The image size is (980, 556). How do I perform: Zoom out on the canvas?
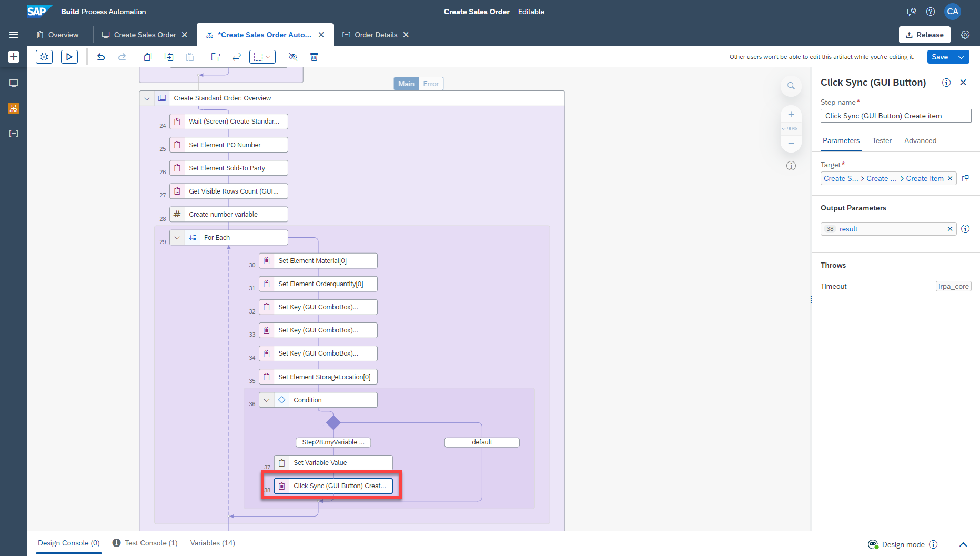coord(791,143)
